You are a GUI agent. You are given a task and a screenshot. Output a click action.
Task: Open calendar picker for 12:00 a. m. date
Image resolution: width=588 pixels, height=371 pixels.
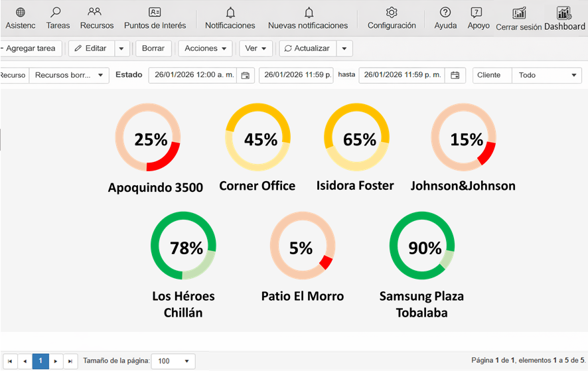[x=246, y=76]
